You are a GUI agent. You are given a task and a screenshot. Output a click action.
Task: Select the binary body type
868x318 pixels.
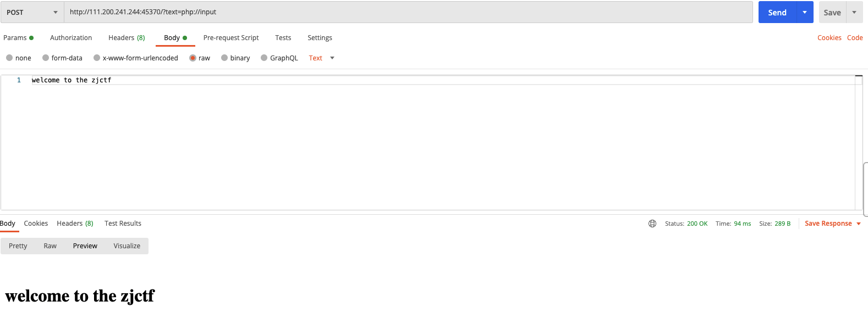tap(235, 58)
